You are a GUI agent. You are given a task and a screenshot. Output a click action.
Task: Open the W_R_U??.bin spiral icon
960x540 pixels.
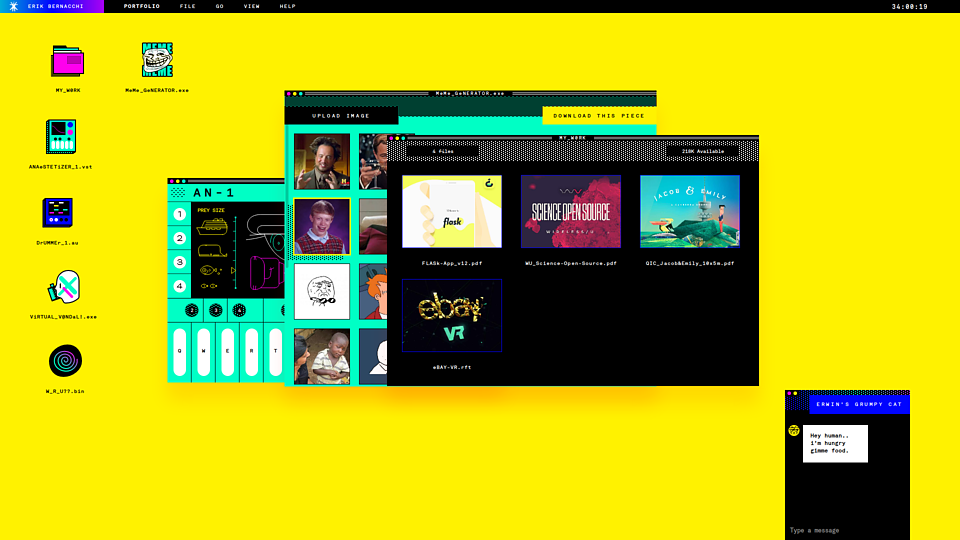click(65, 361)
